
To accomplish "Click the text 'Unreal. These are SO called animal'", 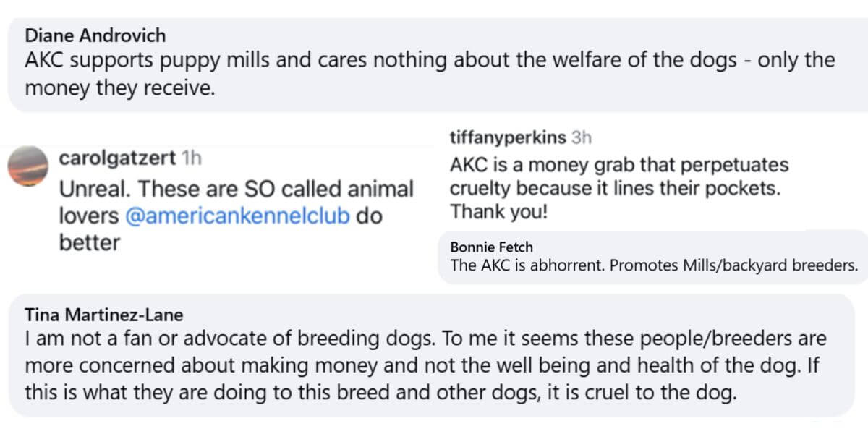I will pos(236,189).
